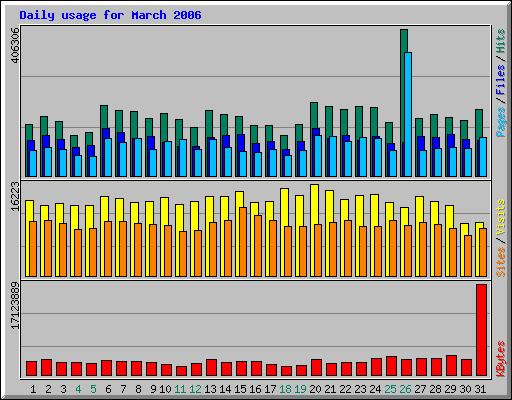This screenshot has width=512, height=400.
Task: Click the red KBytes bar for day 25
Action: [391, 366]
